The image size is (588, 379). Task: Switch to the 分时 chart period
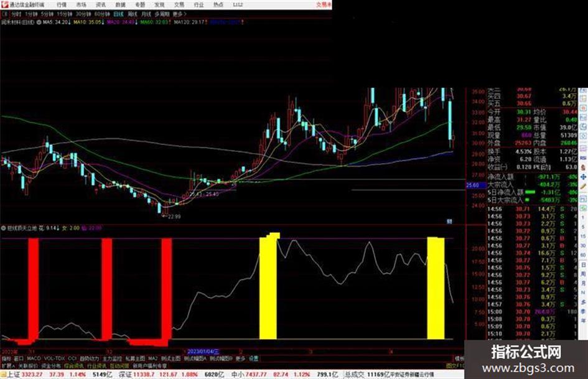pyautogui.click(x=16, y=14)
